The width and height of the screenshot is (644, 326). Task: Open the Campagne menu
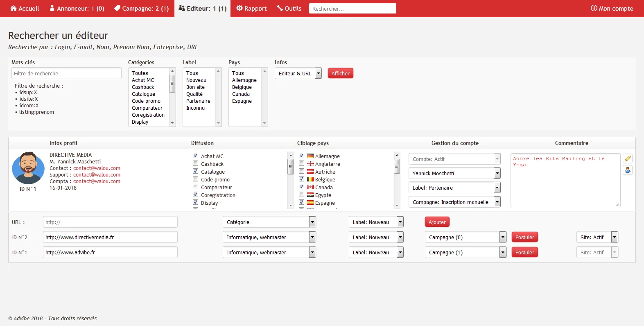tap(141, 9)
